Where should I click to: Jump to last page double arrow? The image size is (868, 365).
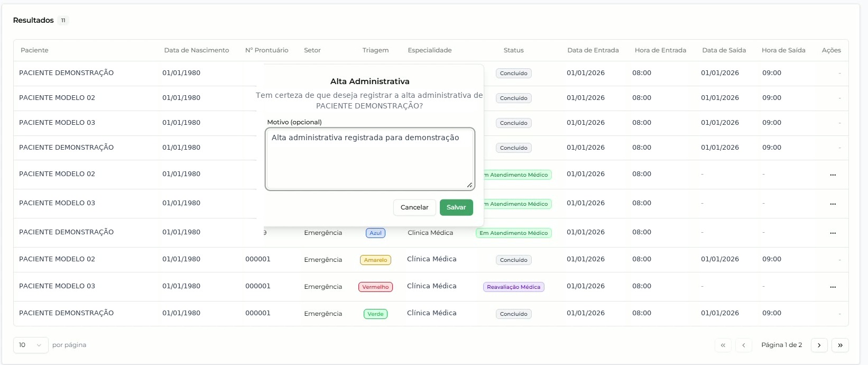pyautogui.click(x=840, y=345)
